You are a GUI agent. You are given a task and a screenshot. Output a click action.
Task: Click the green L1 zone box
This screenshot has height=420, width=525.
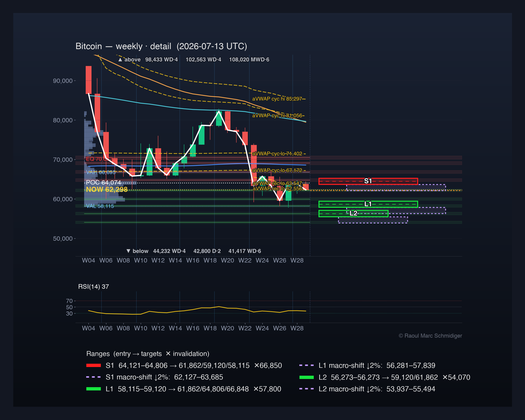[368, 204]
